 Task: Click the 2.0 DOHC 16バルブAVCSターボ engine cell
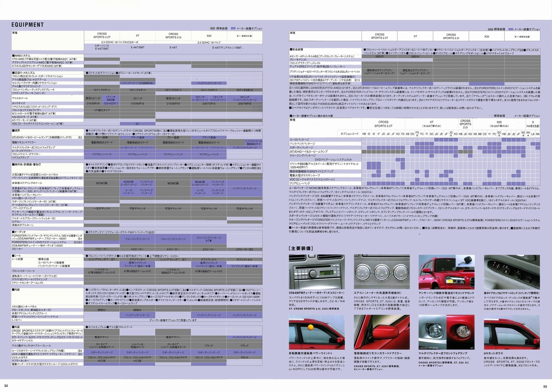[x=120, y=42]
